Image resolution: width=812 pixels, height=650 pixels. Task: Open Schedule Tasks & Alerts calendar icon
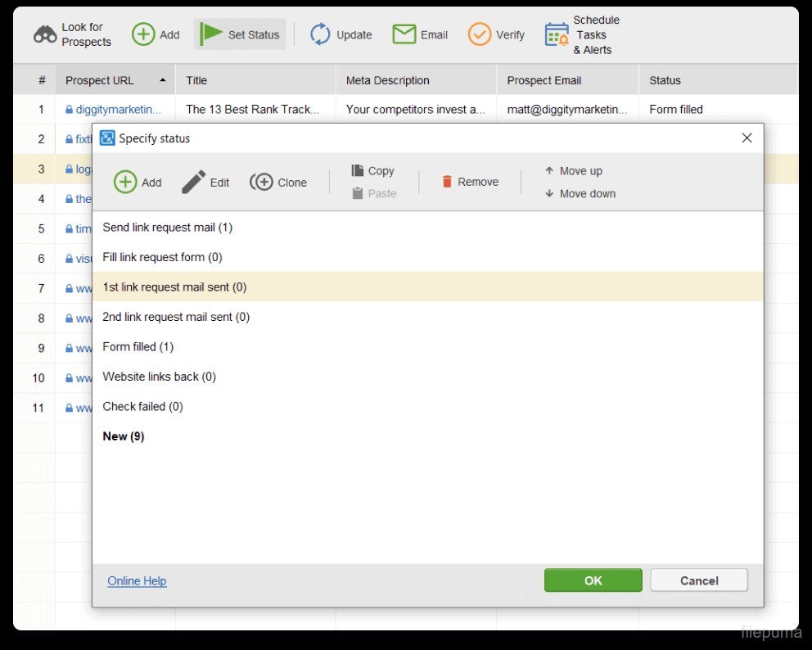557,34
